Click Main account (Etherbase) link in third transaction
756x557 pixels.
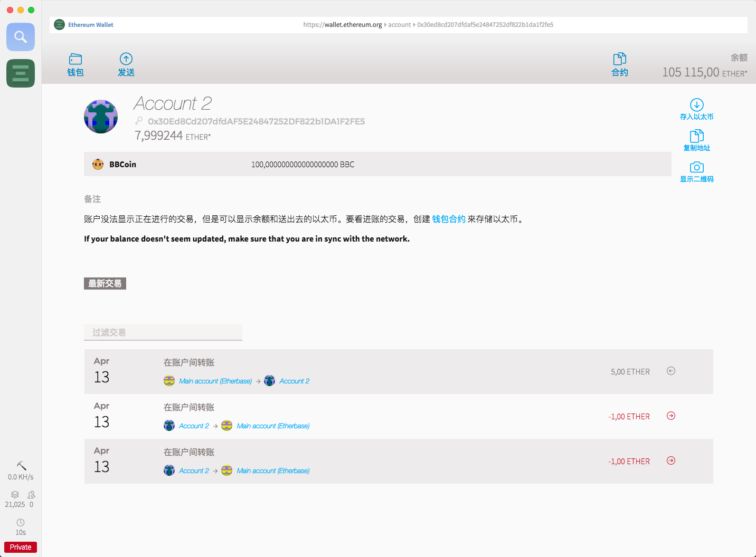click(273, 470)
